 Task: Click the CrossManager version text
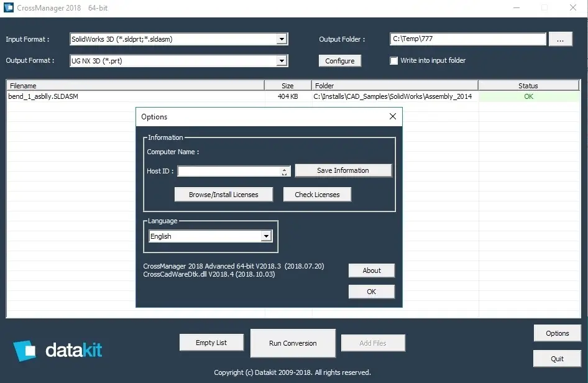click(234, 266)
